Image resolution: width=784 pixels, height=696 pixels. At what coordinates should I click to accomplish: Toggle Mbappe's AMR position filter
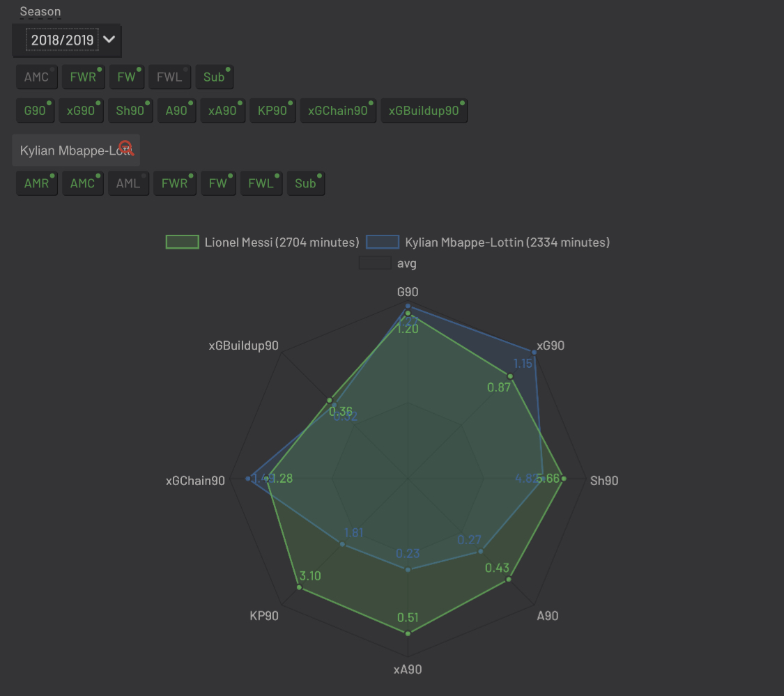pos(36,183)
